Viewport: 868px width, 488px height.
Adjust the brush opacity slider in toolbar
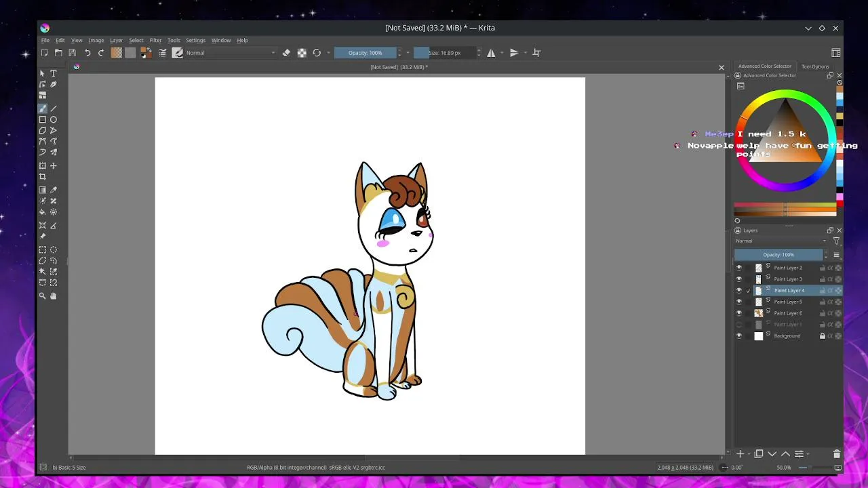(x=366, y=53)
